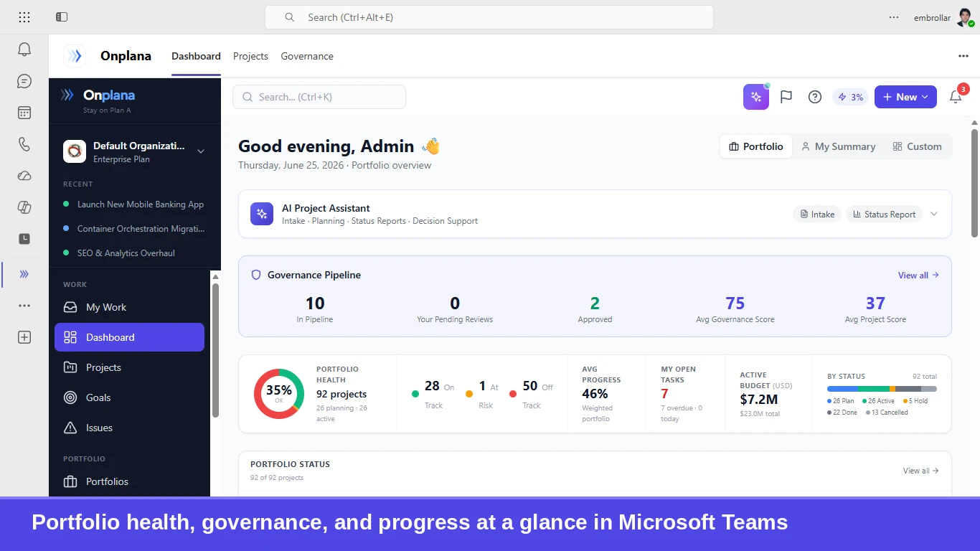Click the Onplana sidebar logo
Screen dimensions: 980x551
[98, 95]
